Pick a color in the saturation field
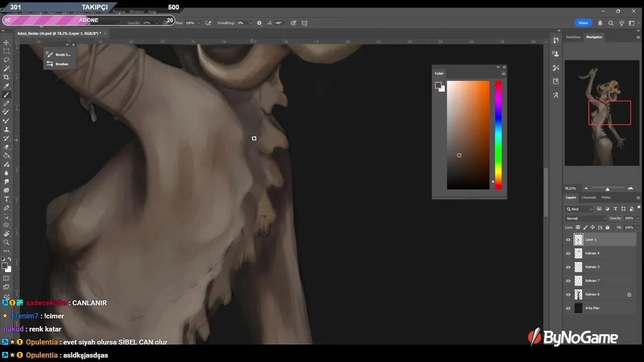The height and width of the screenshot is (362, 644). pos(468,135)
